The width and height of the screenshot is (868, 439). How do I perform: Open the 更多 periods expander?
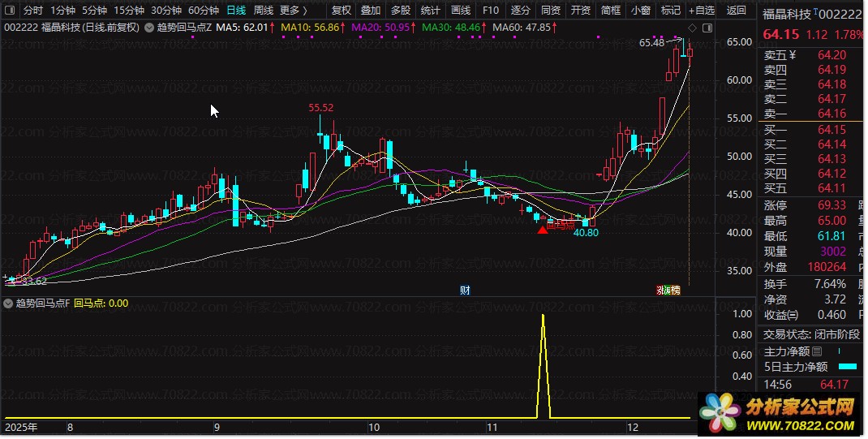click(x=294, y=10)
